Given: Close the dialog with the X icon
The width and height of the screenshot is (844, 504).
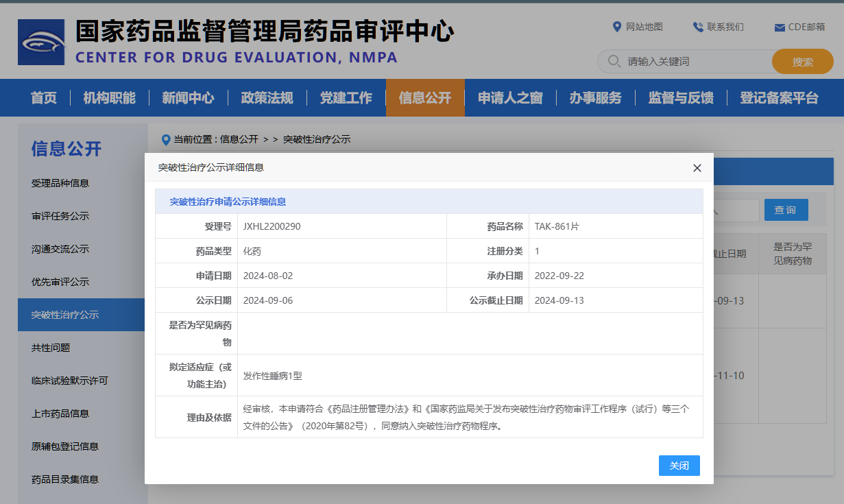Looking at the screenshot, I should [697, 167].
